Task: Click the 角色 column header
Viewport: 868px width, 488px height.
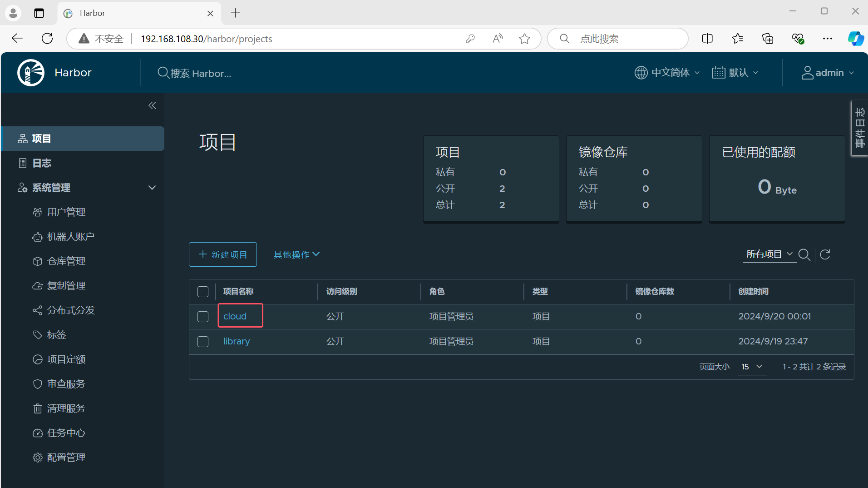Action: click(437, 292)
